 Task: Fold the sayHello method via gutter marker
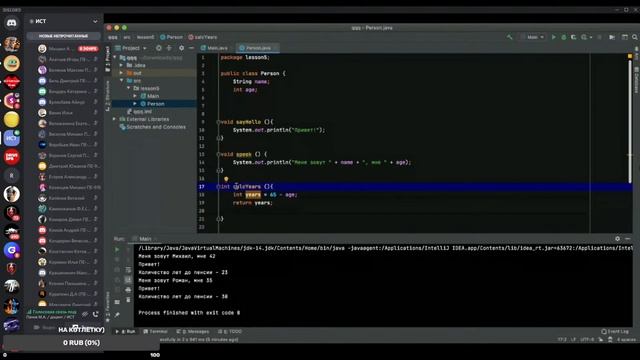pyautogui.click(x=218, y=122)
